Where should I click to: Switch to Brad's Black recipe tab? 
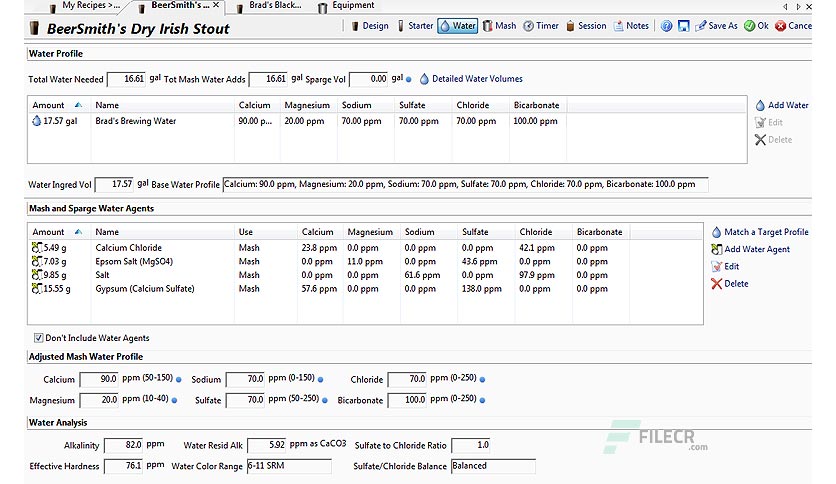click(x=269, y=6)
